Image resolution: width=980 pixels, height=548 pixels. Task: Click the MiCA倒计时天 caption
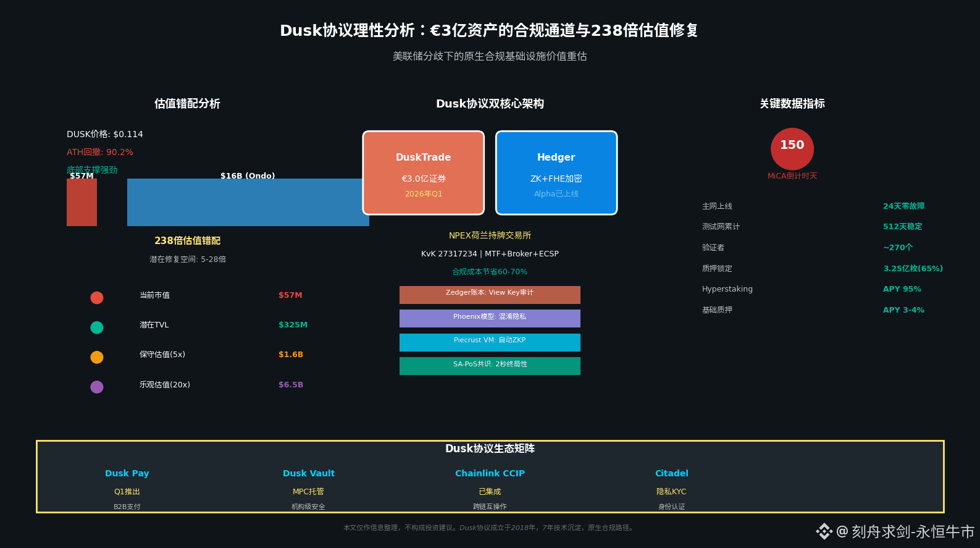coord(792,176)
